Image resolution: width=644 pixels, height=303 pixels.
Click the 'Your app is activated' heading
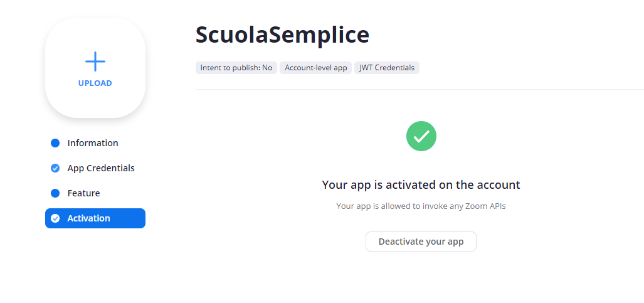click(x=421, y=184)
